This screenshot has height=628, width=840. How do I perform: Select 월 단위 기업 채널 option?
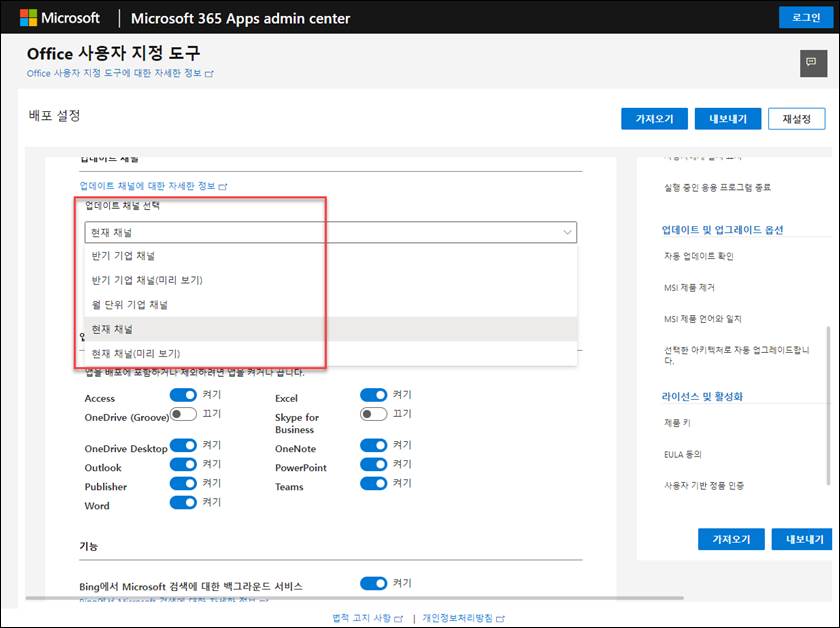[x=331, y=304]
